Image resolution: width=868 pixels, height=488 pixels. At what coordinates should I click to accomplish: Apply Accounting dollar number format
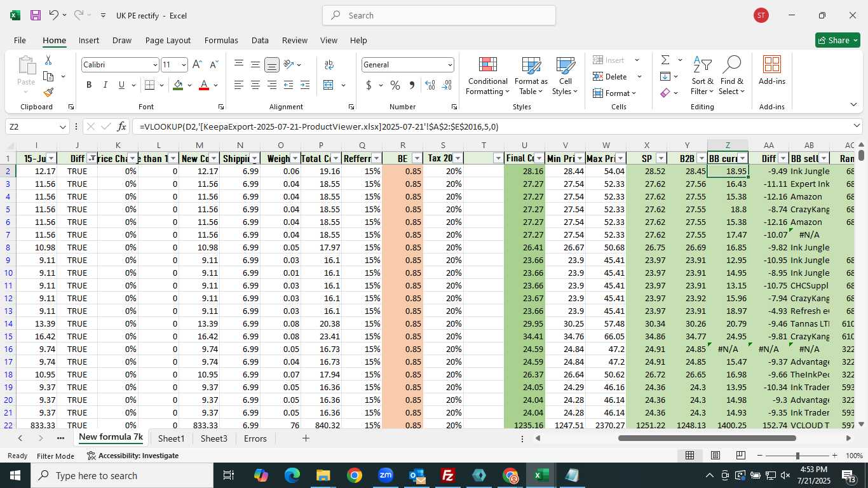tap(369, 85)
